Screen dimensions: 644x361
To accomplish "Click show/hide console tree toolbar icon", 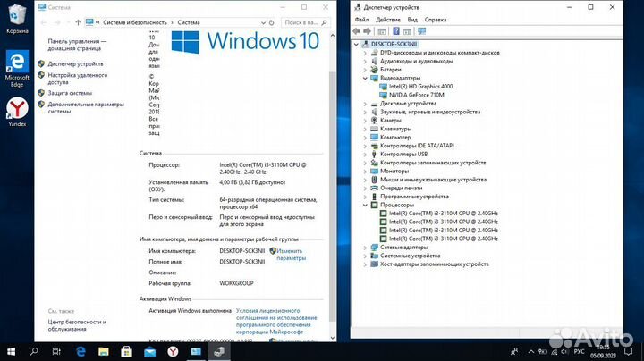I will coord(382,31).
